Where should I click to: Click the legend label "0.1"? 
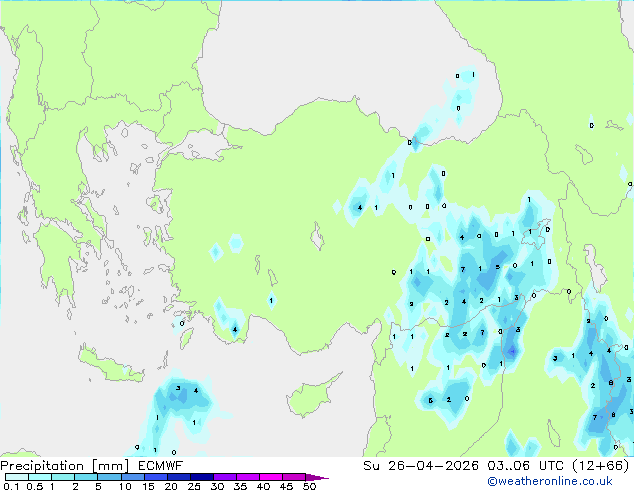coord(11,486)
